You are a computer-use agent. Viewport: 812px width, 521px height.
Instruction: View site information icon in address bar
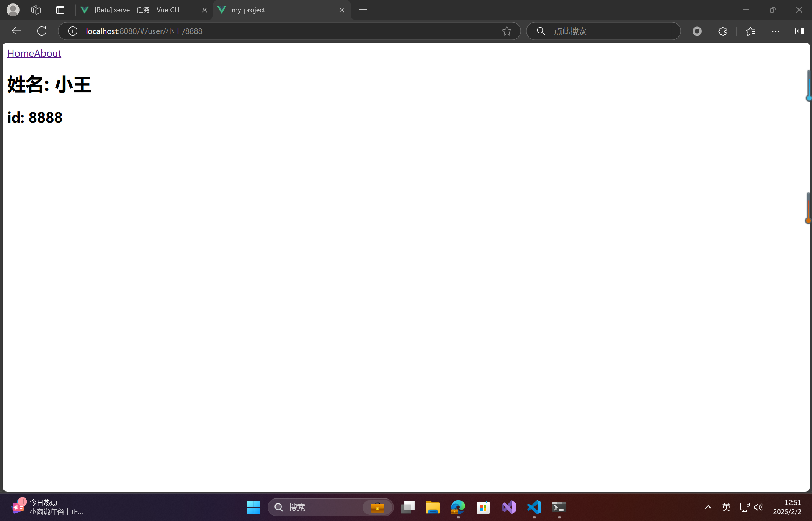coord(72,31)
